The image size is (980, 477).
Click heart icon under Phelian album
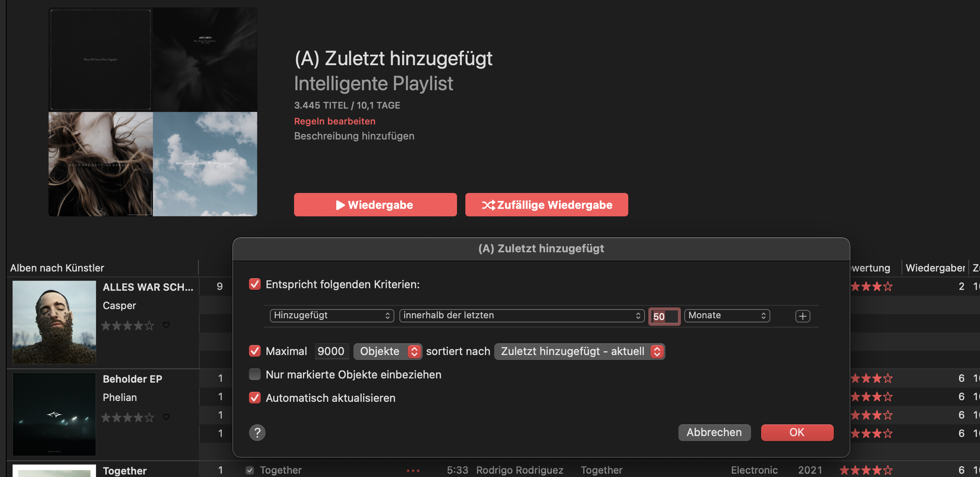pos(166,417)
